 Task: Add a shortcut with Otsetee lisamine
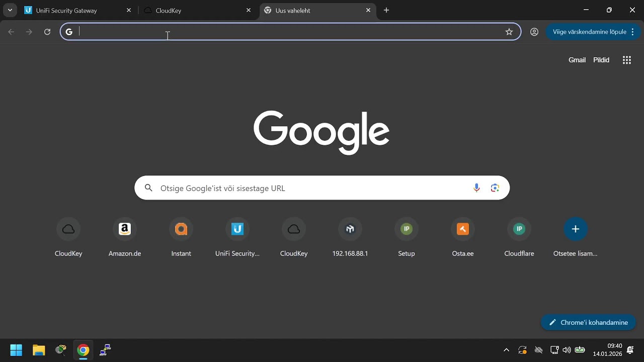[576, 237]
